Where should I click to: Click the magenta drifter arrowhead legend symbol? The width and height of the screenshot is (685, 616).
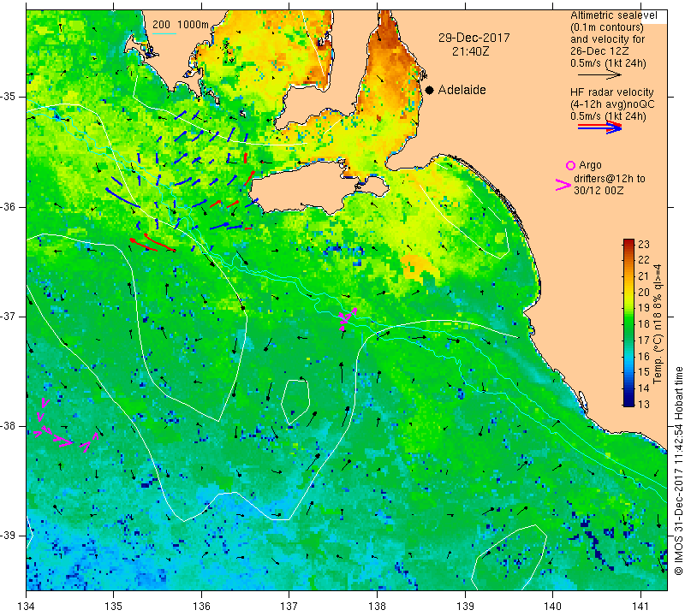(x=563, y=185)
